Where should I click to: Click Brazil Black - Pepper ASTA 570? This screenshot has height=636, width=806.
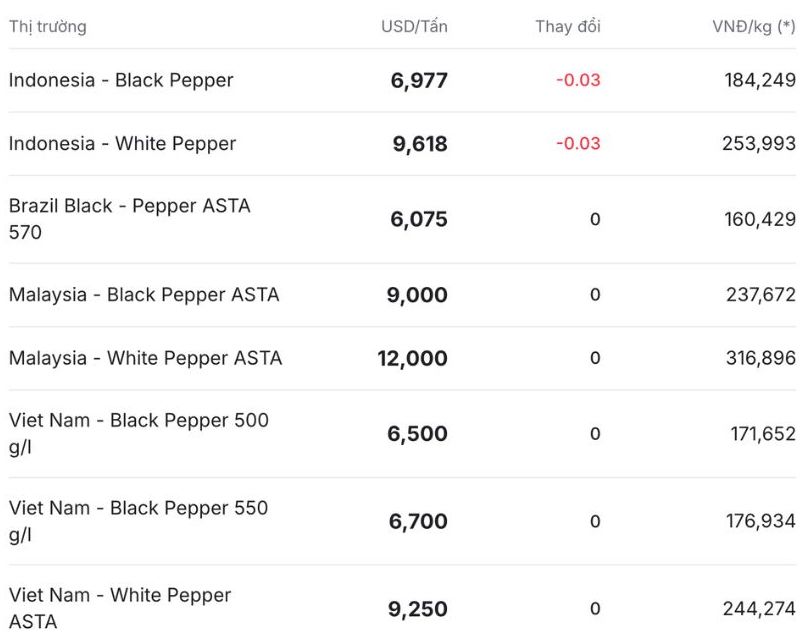(129, 218)
